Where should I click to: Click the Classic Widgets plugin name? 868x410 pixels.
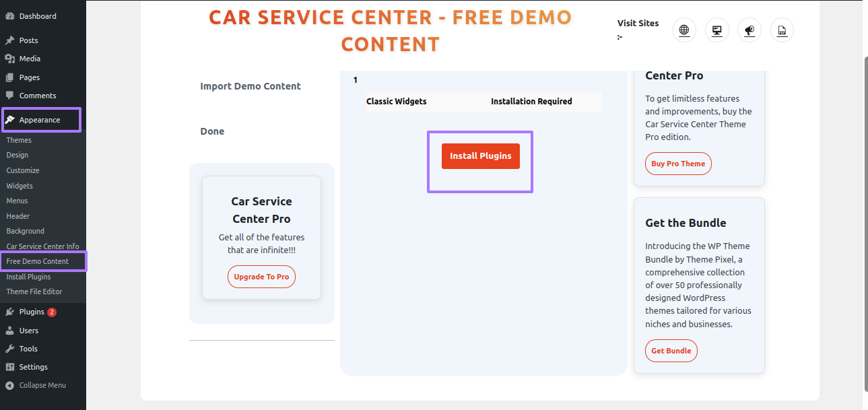click(x=397, y=102)
